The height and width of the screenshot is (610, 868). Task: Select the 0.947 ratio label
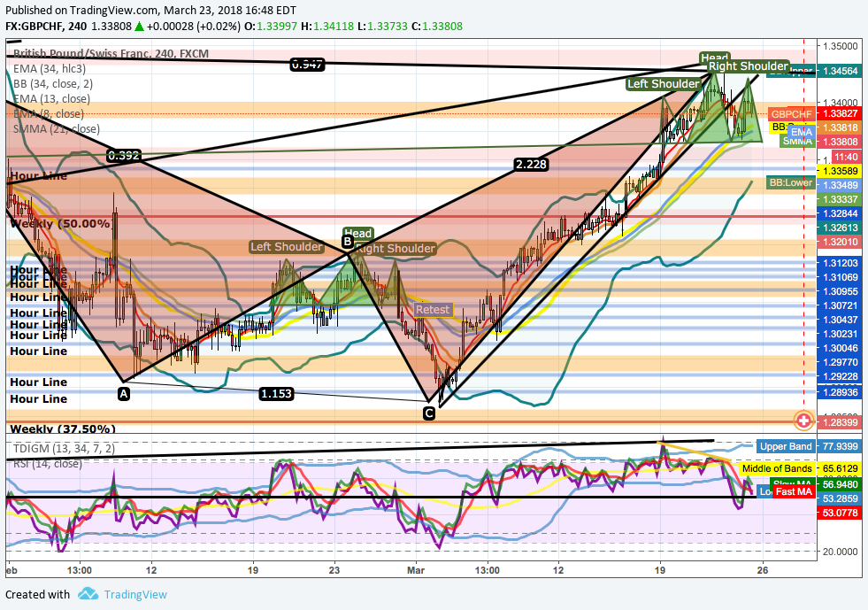coord(307,65)
